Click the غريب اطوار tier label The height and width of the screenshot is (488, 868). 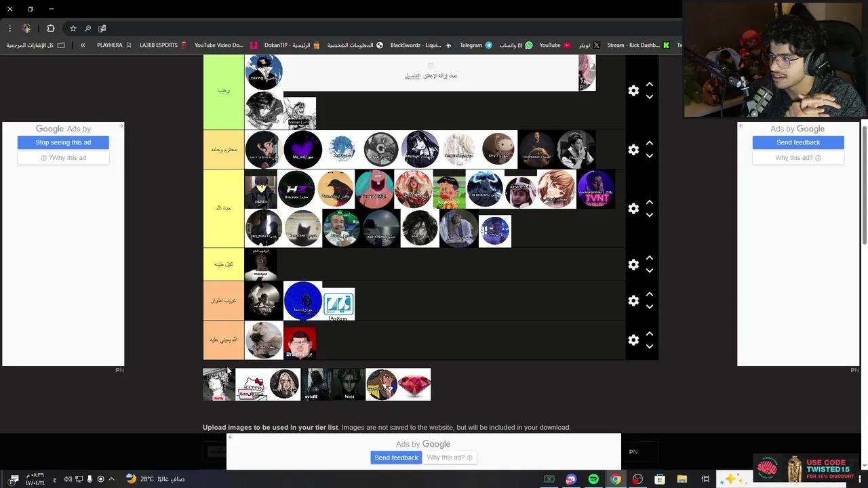coord(224,300)
